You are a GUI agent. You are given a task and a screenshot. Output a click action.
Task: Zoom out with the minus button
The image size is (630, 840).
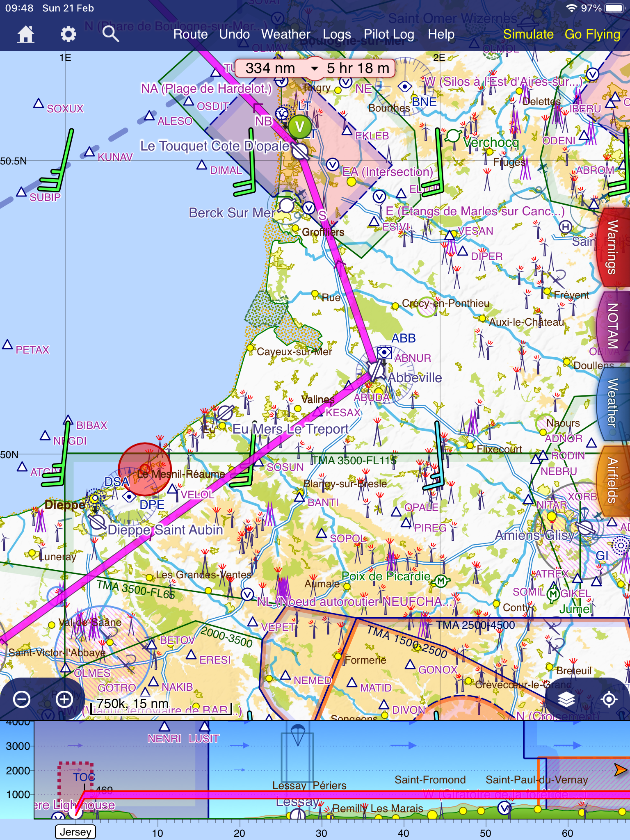coord(22,699)
